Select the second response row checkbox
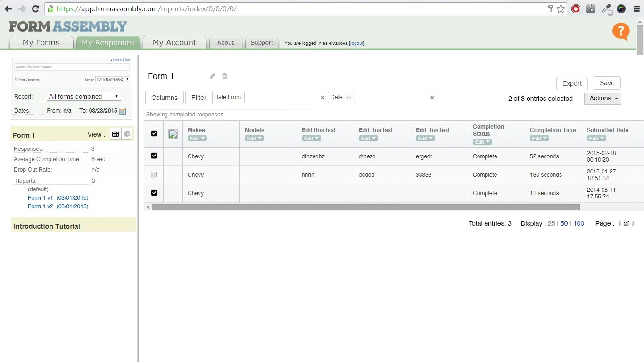644x362 pixels. (153, 174)
